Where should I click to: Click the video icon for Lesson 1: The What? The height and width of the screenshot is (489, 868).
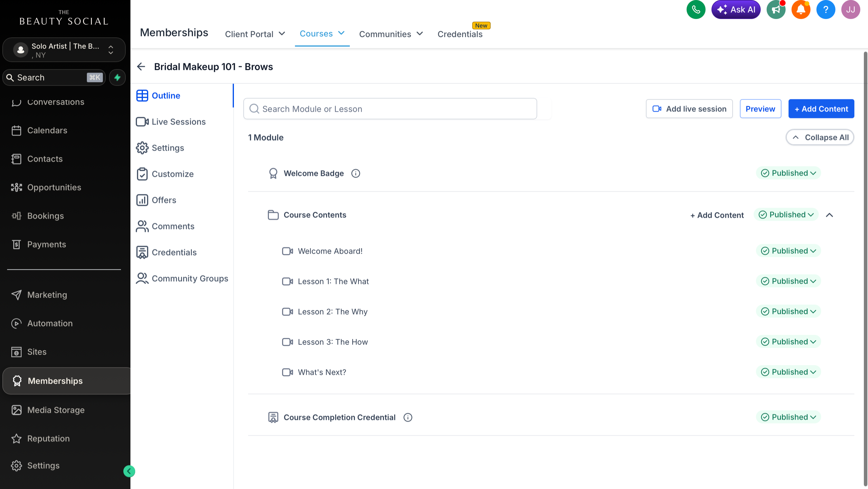coord(288,281)
